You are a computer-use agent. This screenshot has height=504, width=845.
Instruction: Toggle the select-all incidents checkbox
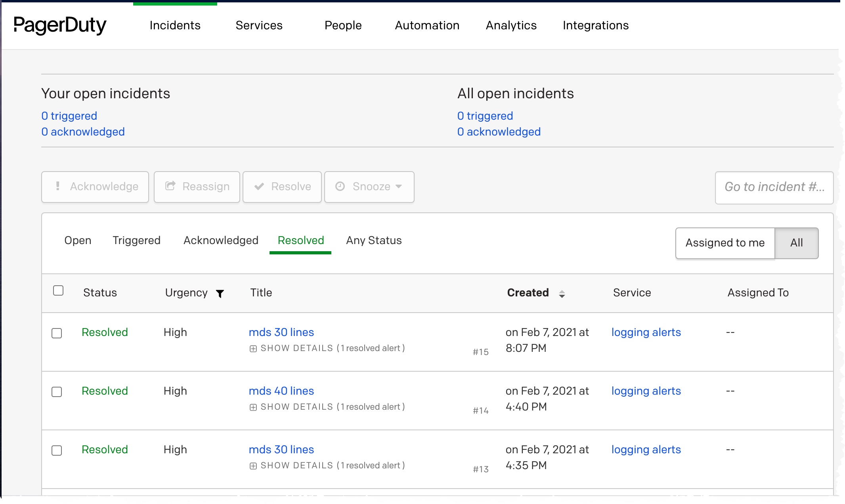58,290
